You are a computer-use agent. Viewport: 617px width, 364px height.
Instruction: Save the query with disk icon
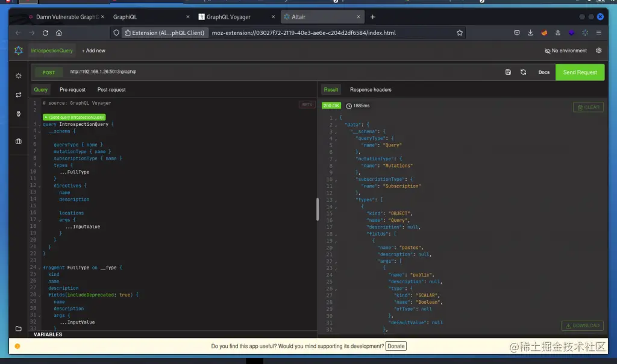508,72
